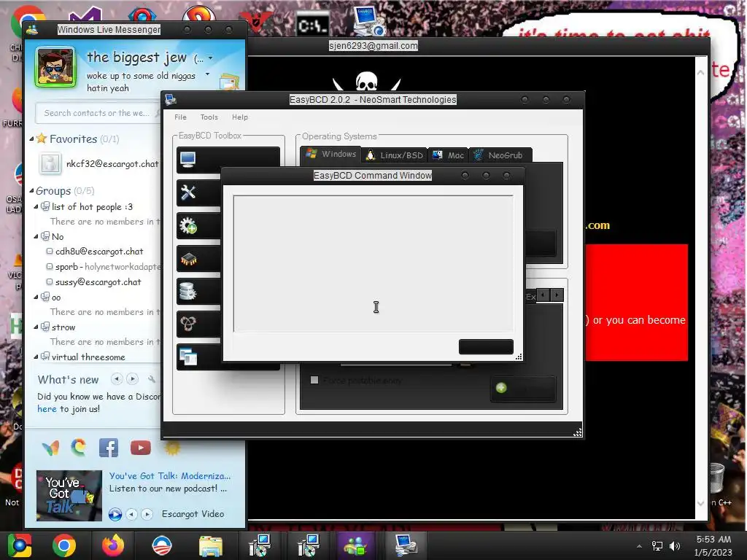Click the first taskbar Chrome-style Start icon
Image resolution: width=747 pixels, height=560 pixels.
[x=20, y=545]
